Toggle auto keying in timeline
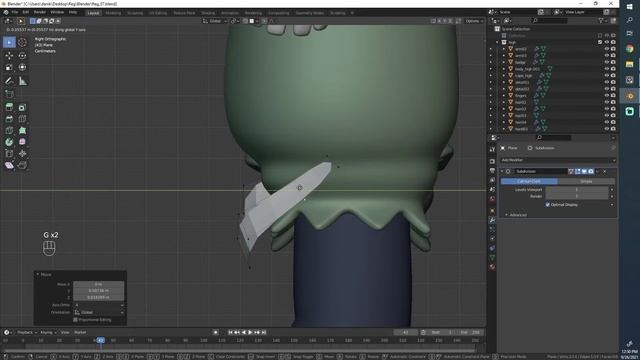 tap(216, 332)
